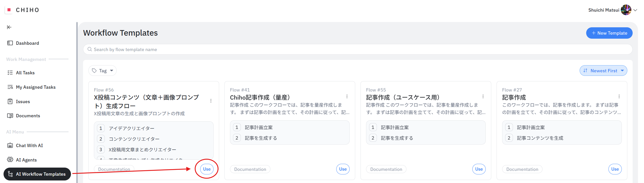Open the Newest First sort dropdown

[603, 71]
